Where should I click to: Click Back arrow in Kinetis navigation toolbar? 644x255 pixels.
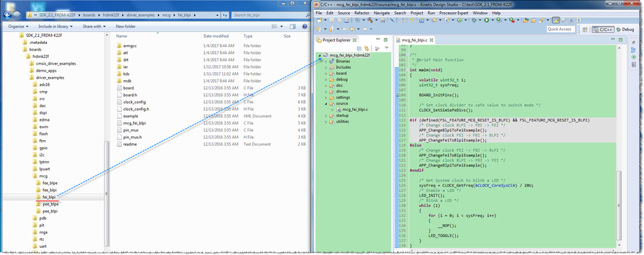click(352, 29)
